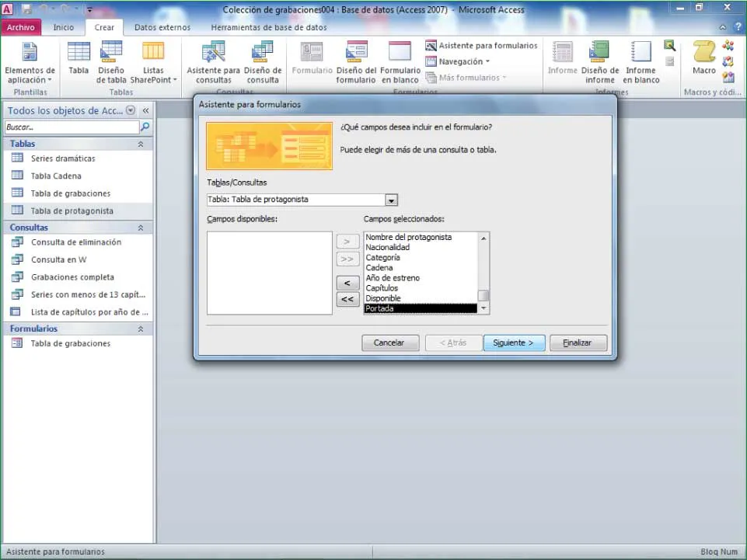Switch to the Datos externos tab
Image resolution: width=747 pixels, height=560 pixels.
162,27
